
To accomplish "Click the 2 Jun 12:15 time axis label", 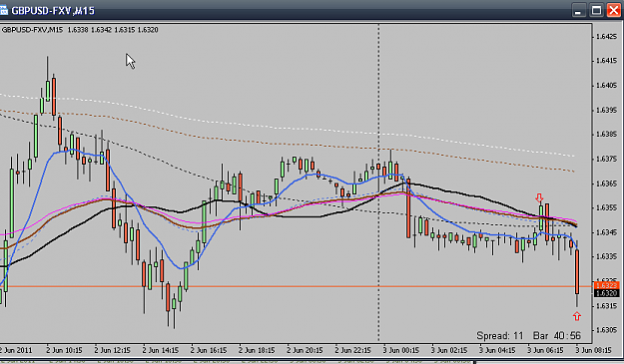I will tap(112, 350).
